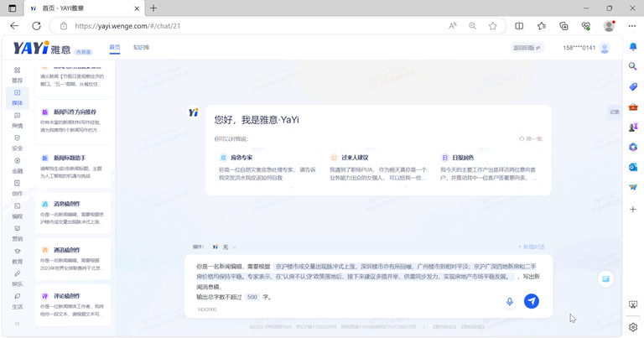Open the 通讯稿创作 template card
The image size is (644, 338).
pos(73,258)
